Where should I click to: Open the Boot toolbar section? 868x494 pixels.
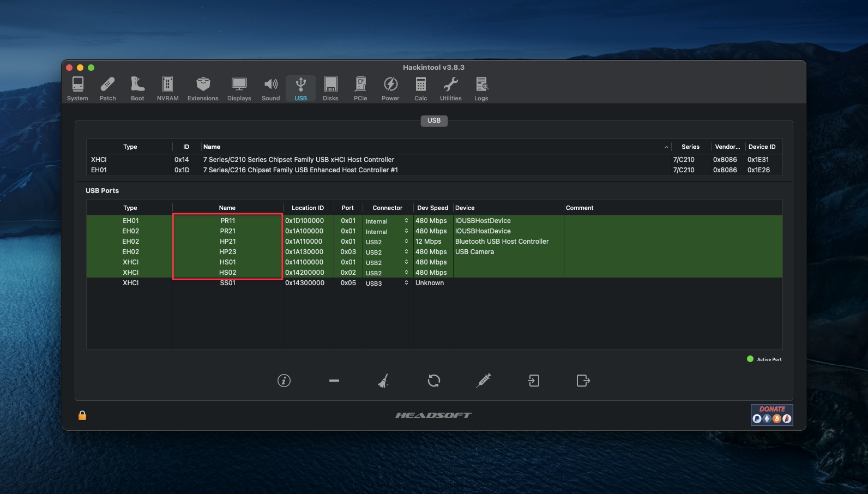[x=137, y=89]
